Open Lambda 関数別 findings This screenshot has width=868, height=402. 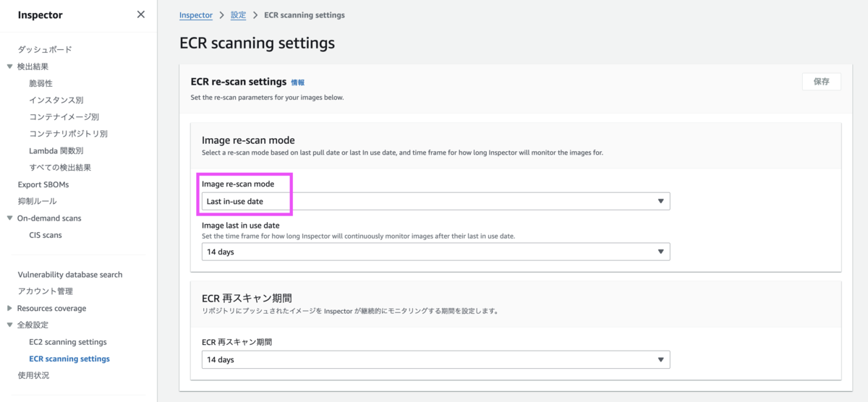click(56, 150)
